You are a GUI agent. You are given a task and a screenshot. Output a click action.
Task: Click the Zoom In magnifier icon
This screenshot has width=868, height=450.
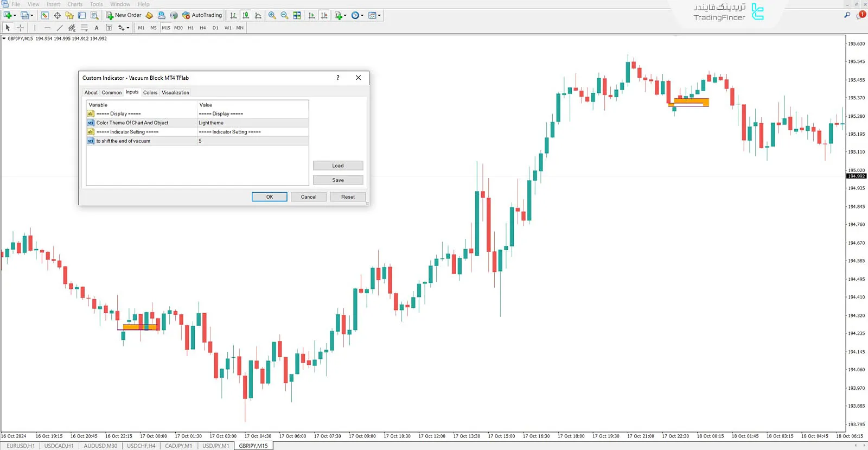[x=272, y=15]
